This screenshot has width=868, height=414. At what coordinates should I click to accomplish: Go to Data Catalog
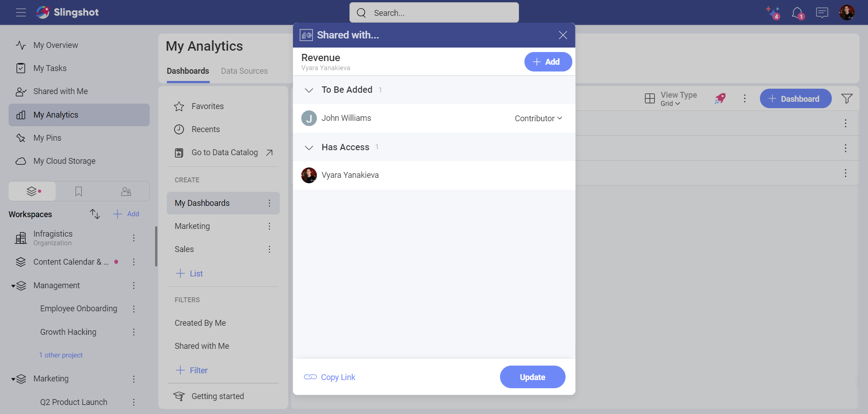pyautogui.click(x=223, y=152)
